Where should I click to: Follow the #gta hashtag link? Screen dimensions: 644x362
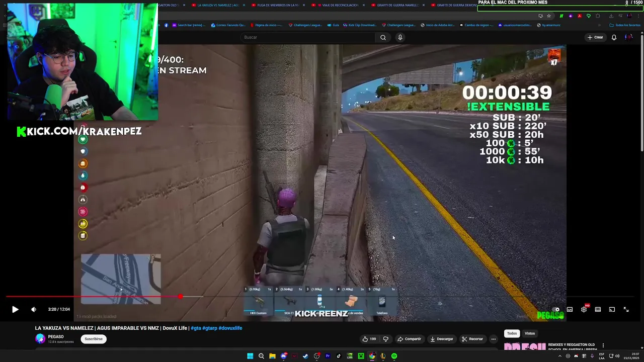tap(196, 328)
